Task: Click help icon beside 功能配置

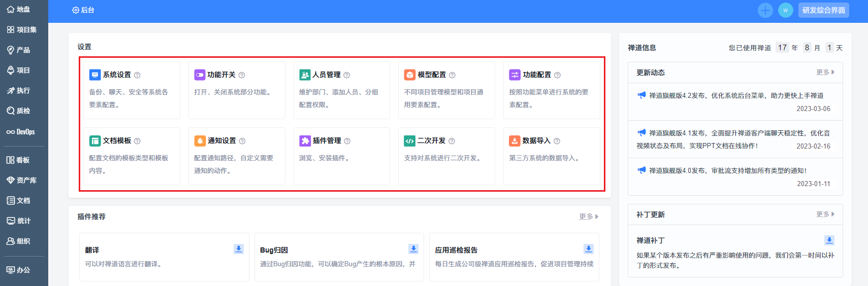Action: point(557,75)
